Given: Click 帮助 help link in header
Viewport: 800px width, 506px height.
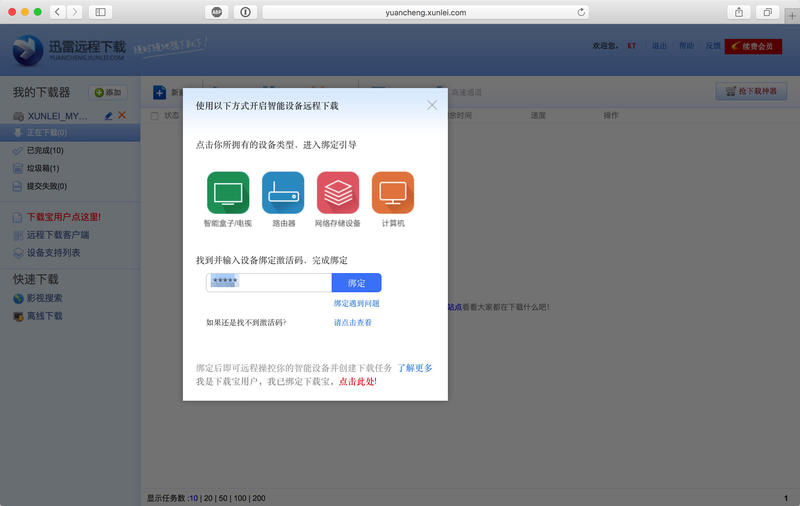Looking at the screenshot, I should coord(686,46).
